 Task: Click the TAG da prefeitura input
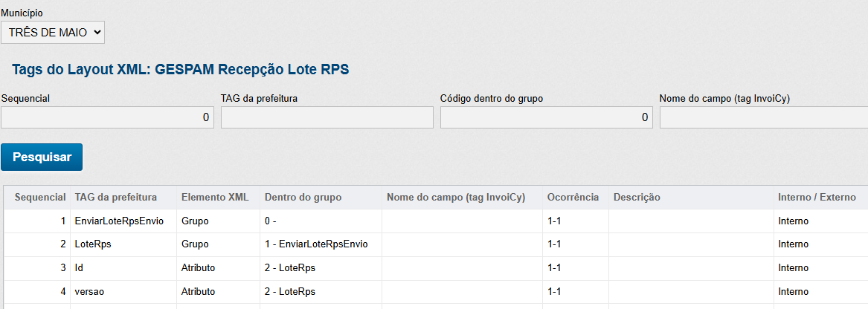click(327, 117)
